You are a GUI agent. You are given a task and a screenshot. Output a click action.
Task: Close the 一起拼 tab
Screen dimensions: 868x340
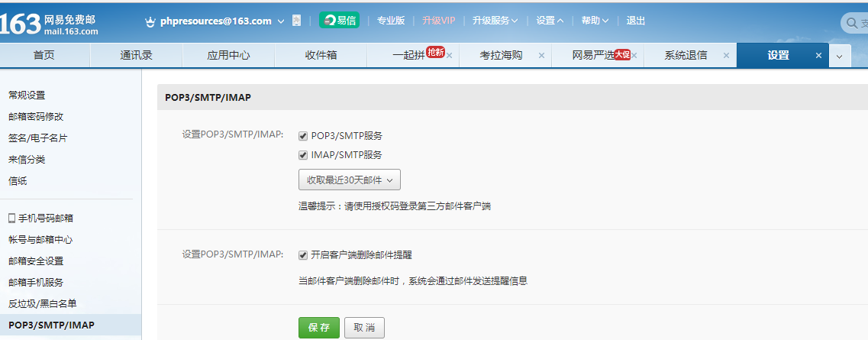pos(450,56)
